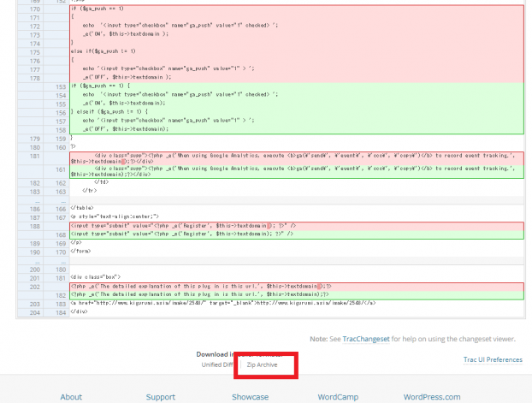Click new line number 158
Image resolution: width=532 pixels, height=403 pixels.
point(61,130)
